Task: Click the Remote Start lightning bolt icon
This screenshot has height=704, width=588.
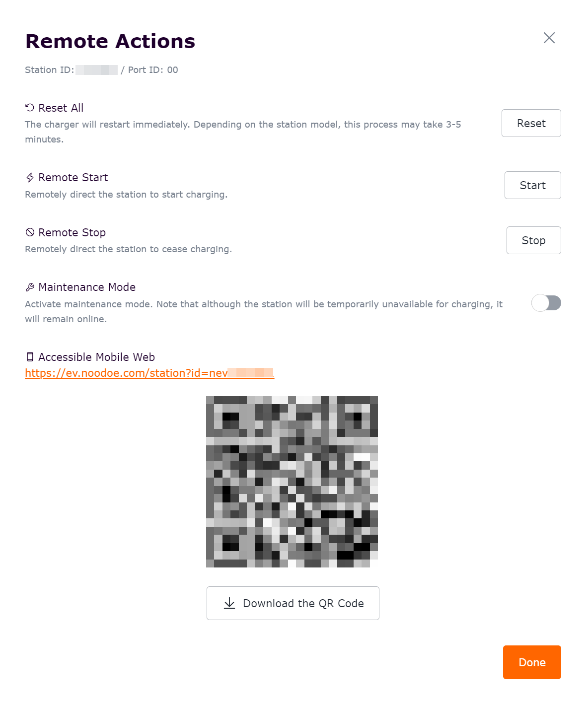Action: tap(30, 178)
